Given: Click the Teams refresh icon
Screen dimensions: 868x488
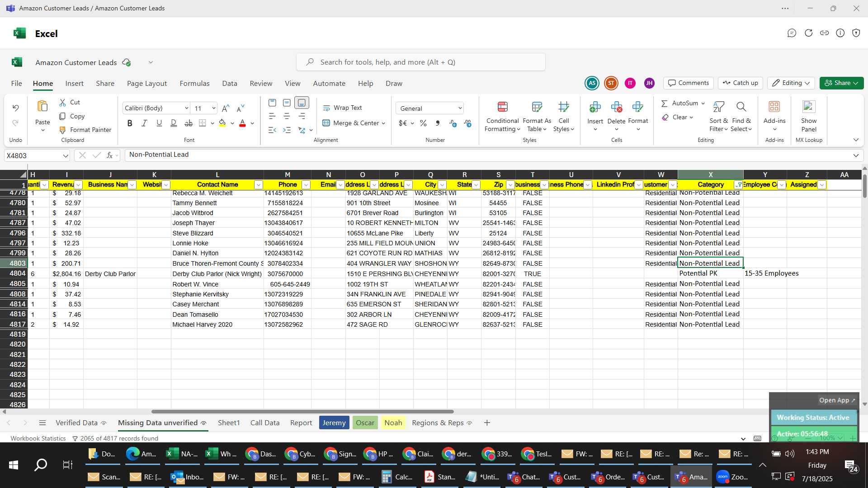Looking at the screenshot, I should click(808, 33).
